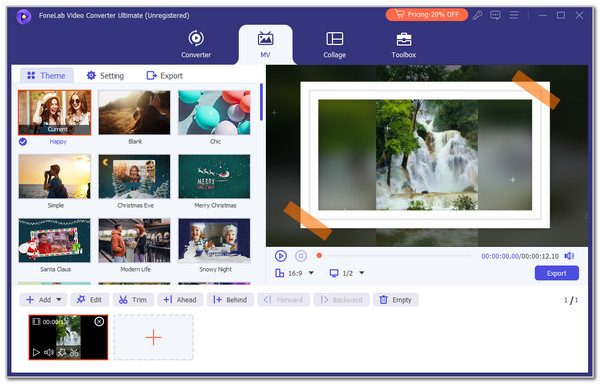Click the aspect ratio icon

tap(280, 273)
